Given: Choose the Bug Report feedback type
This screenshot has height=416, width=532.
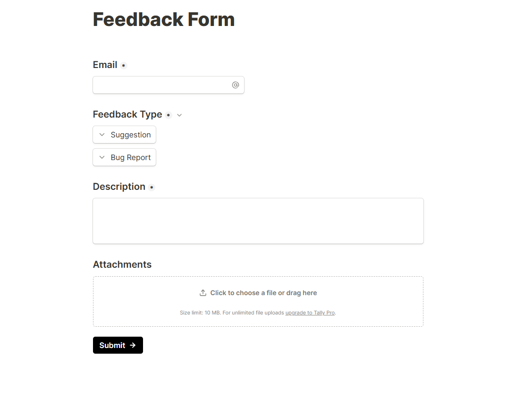Looking at the screenshot, I should click(x=130, y=157).
